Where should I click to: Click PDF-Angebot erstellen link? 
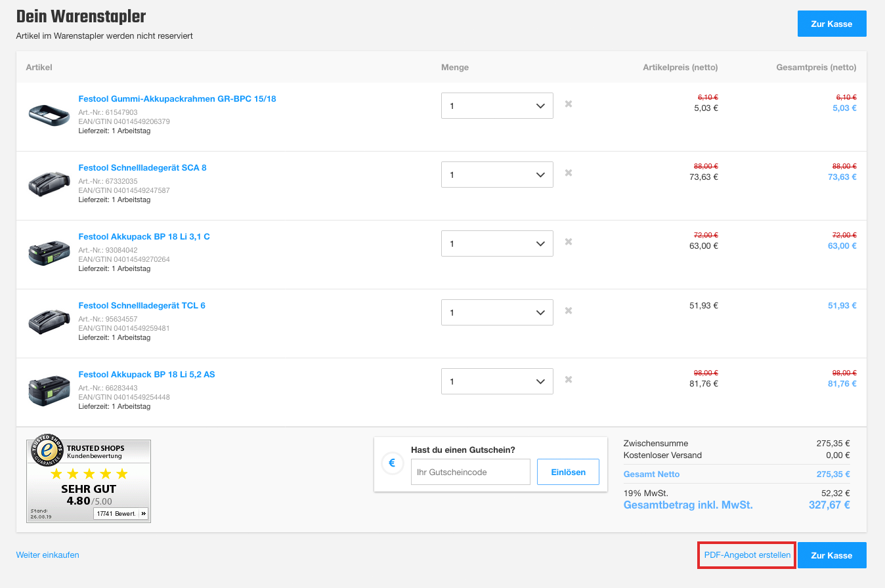747,555
